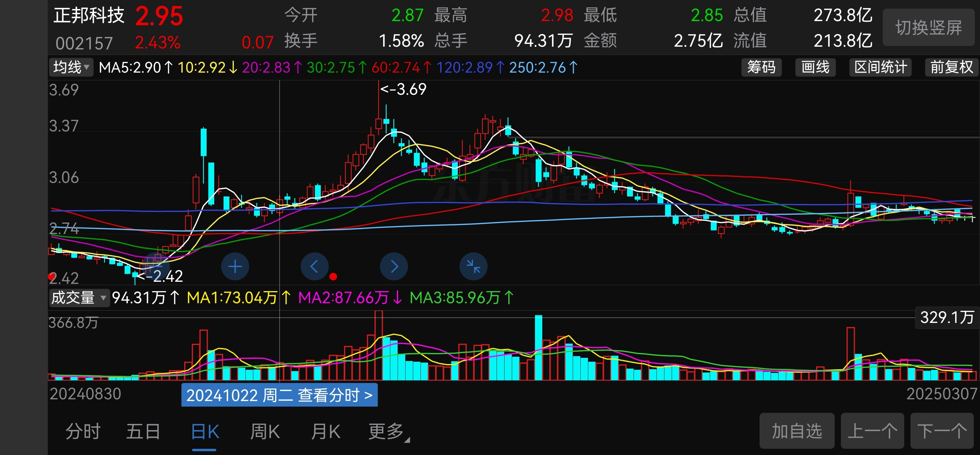
Task: Add stock with 加自选 button
Action: 797,431
